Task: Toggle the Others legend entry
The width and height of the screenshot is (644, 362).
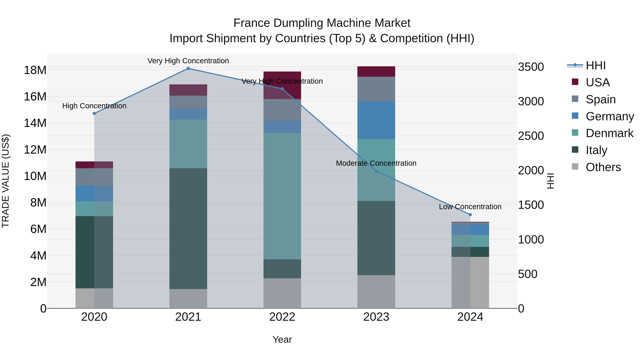Action: pos(596,167)
